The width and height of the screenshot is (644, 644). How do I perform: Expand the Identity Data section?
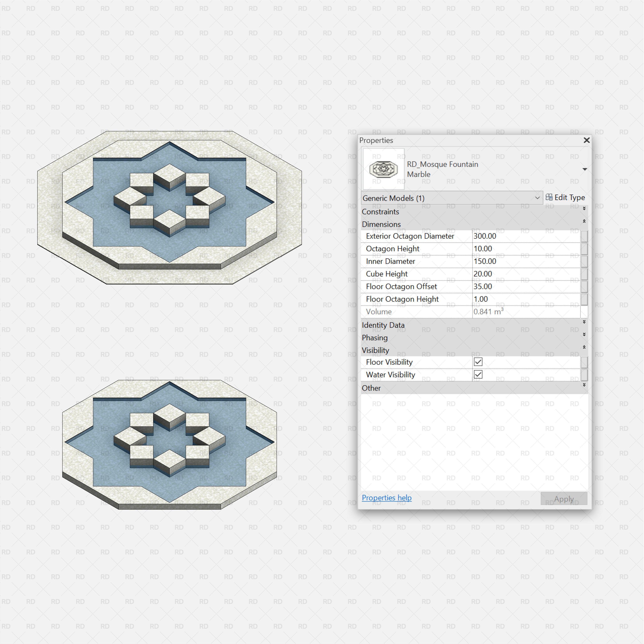click(x=584, y=322)
